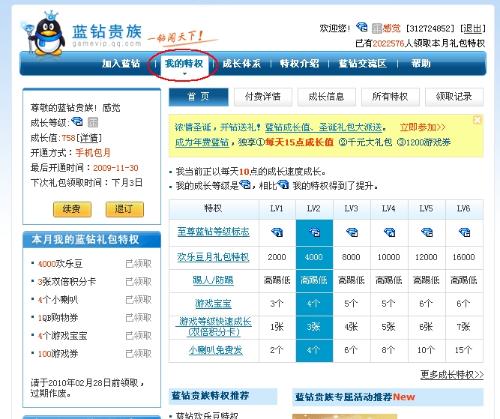The width and height of the screenshot is (500, 419).
Task: Click 更多成长特权>> link
Action: click(x=452, y=375)
